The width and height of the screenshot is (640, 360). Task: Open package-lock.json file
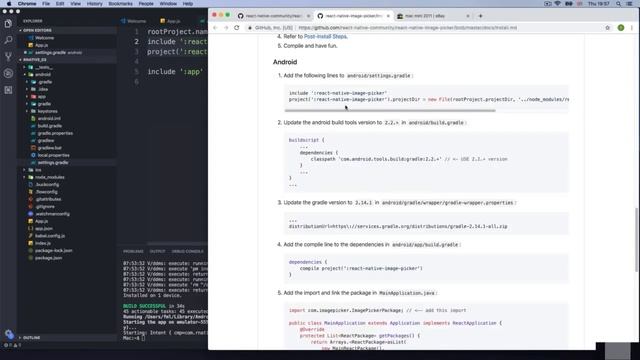[53, 251]
